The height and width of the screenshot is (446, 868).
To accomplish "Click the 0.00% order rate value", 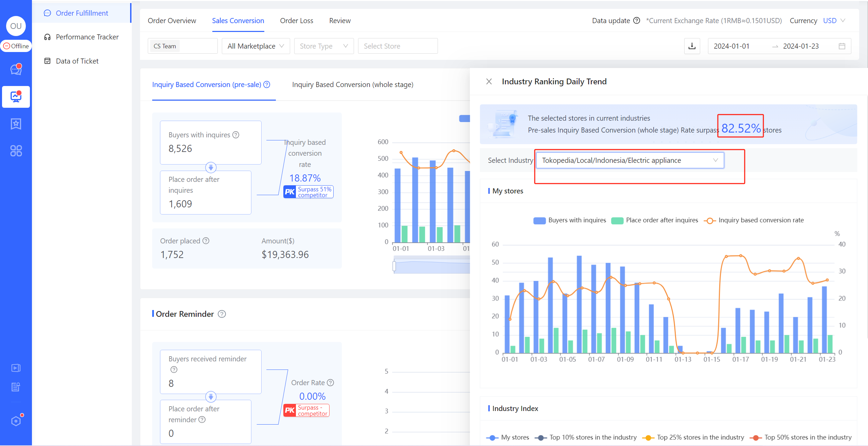I will (312, 396).
